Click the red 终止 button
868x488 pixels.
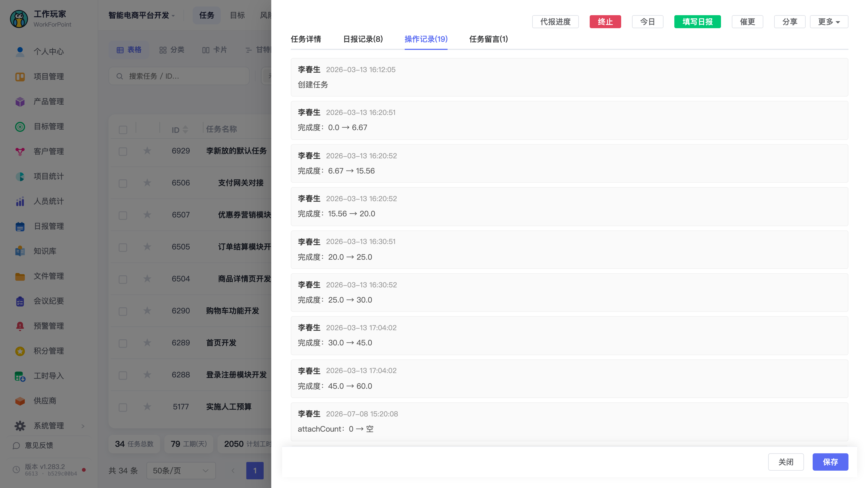(x=605, y=22)
